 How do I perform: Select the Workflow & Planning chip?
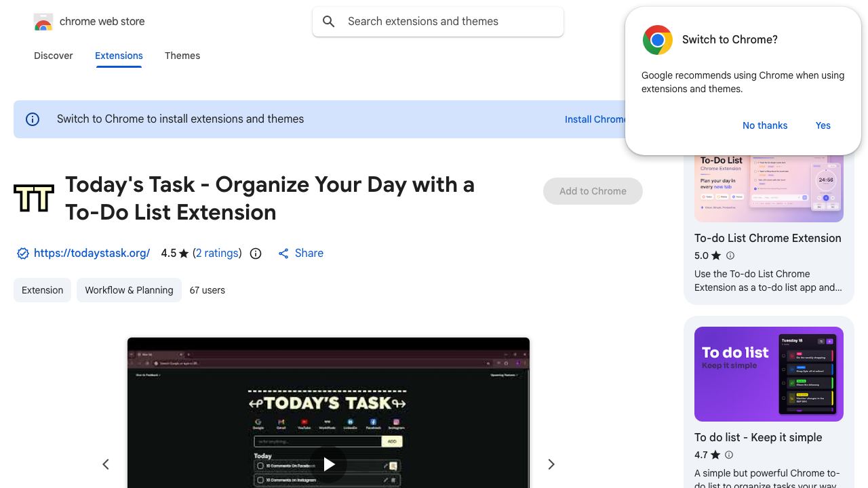pyautogui.click(x=129, y=290)
